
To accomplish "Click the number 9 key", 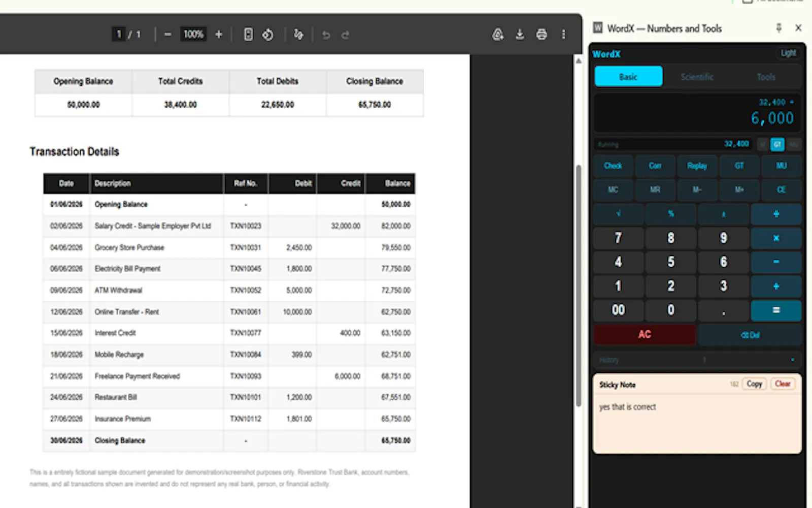I will click(724, 238).
